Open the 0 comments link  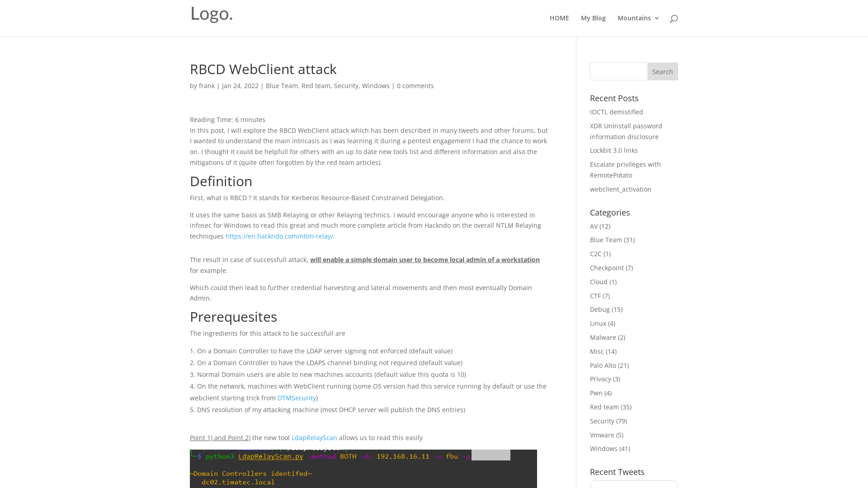[x=415, y=86]
